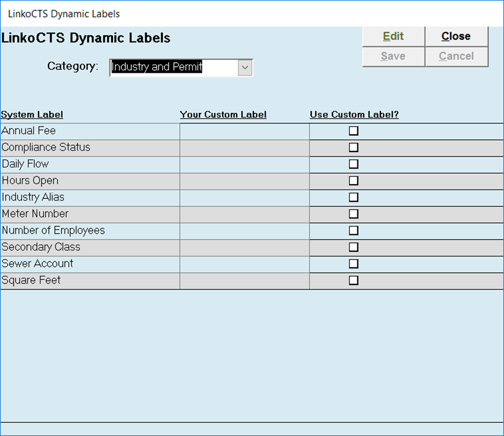Click the Use Custom Label? column header

tap(354, 114)
